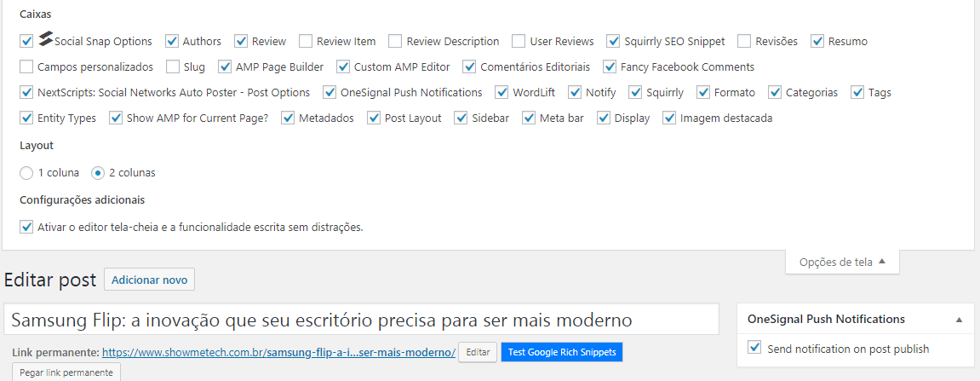This screenshot has width=980, height=381.
Task: Click the 'Caixas' section heading
Action: point(36,13)
